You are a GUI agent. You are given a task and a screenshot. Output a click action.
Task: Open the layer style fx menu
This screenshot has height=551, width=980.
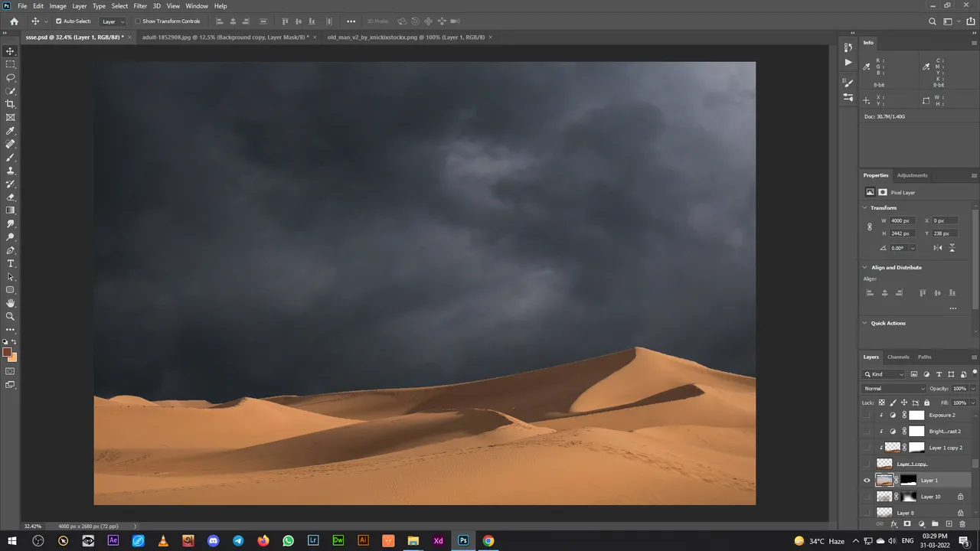[x=893, y=524]
